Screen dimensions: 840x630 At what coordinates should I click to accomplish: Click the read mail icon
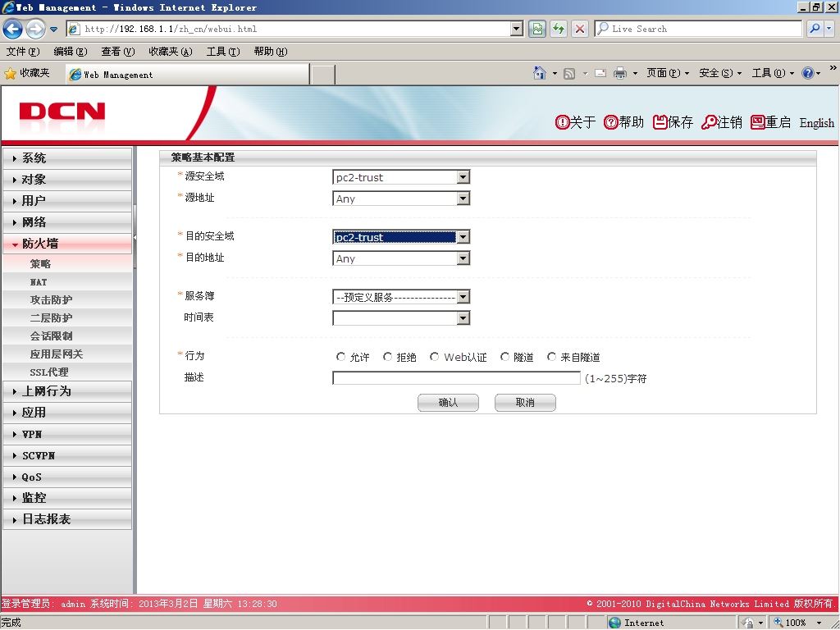tap(600, 73)
